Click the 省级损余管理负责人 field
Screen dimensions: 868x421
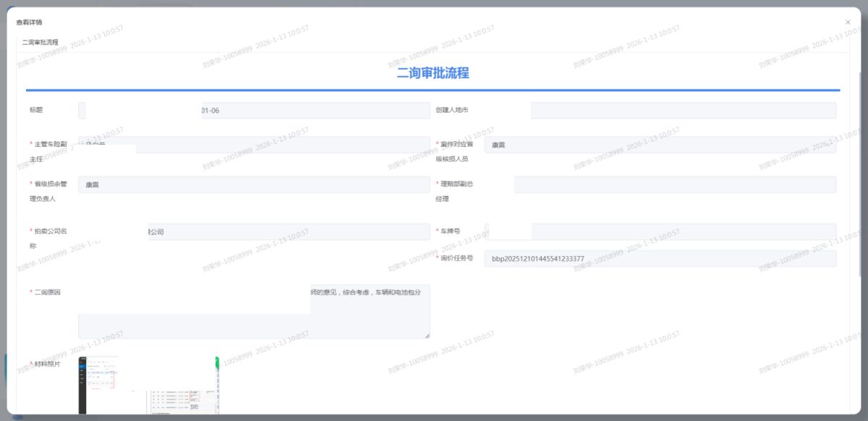point(253,184)
